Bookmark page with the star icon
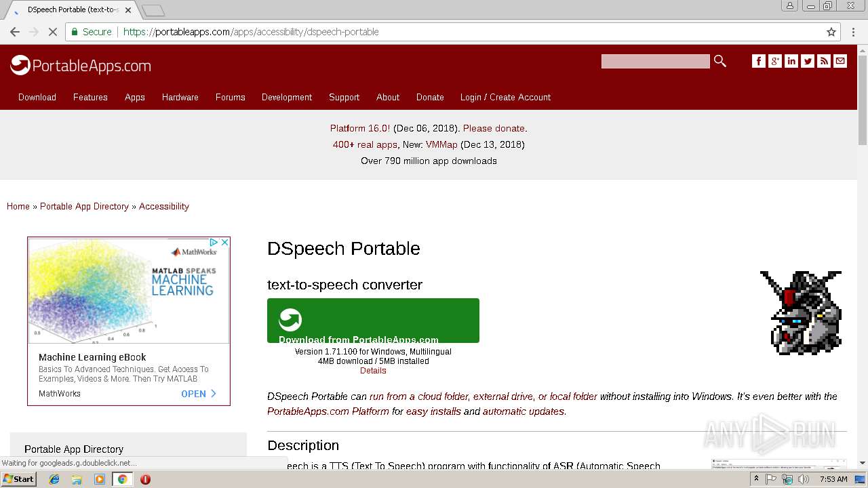Viewport: 868px width, 488px height. (x=831, y=32)
